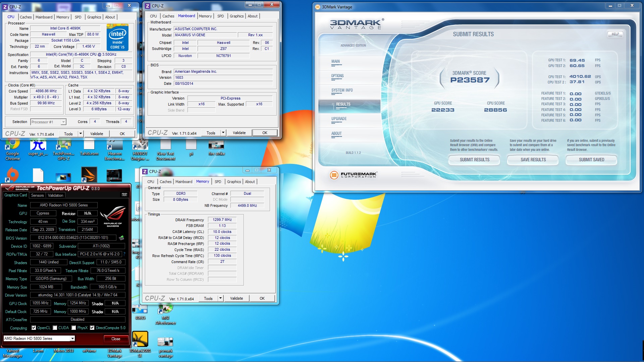This screenshot has height=362, width=644.
Task: Open the Origin desktop shortcut
Action: tap(12, 175)
